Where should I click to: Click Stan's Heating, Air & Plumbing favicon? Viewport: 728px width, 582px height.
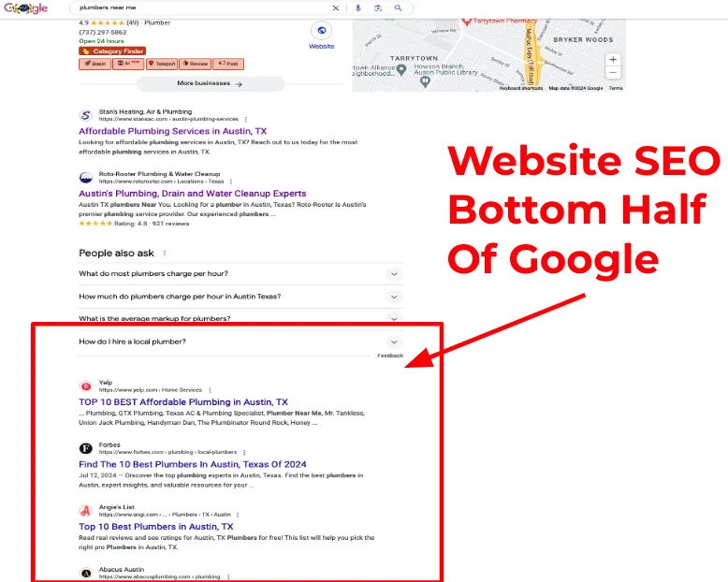click(x=86, y=115)
